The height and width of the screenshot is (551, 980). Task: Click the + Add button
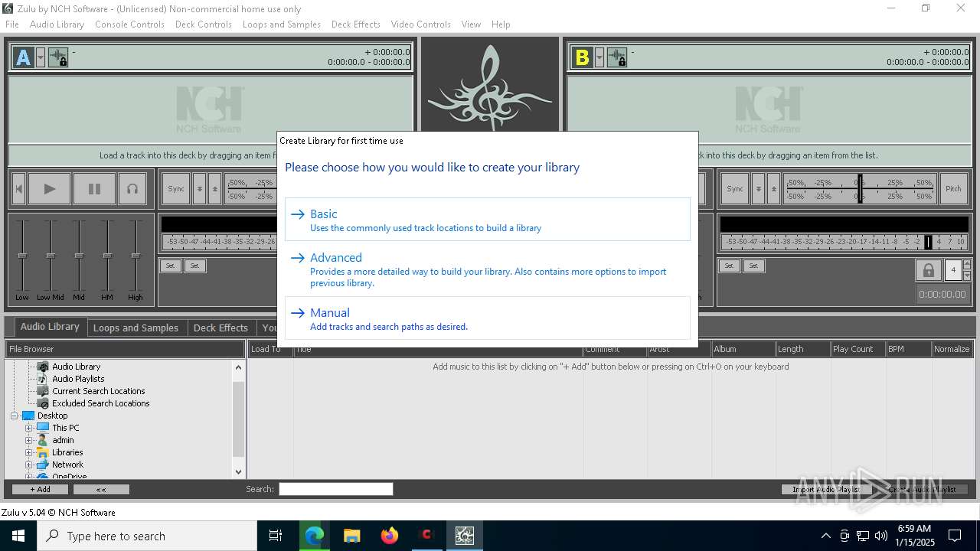(40, 489)
